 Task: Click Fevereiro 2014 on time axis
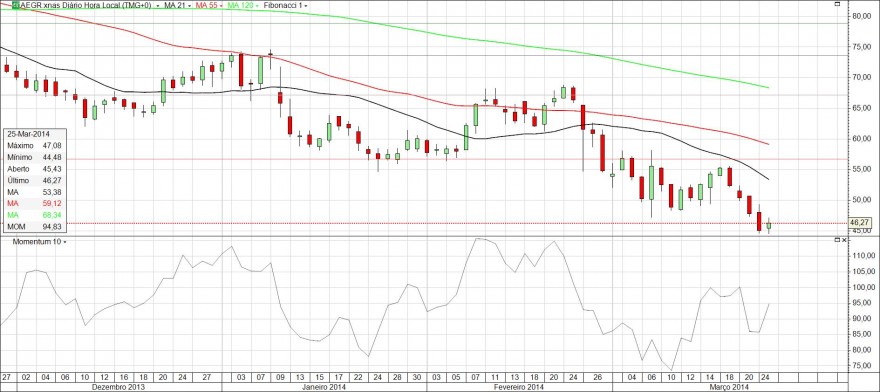[519, 387]
